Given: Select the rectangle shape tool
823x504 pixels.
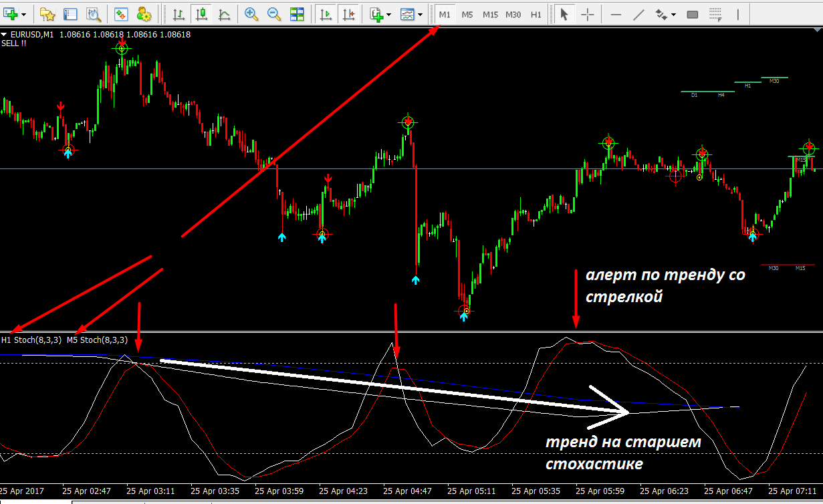Looking at the screenshot, I should point(693,14).
